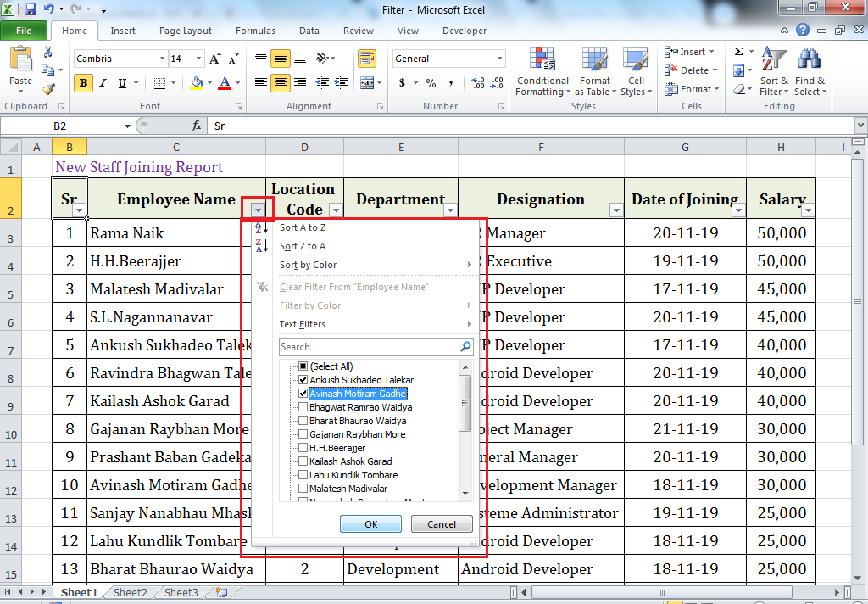Apply Middle Align vertical alignment
Viewport: 868px width, 604px height.
281,59
